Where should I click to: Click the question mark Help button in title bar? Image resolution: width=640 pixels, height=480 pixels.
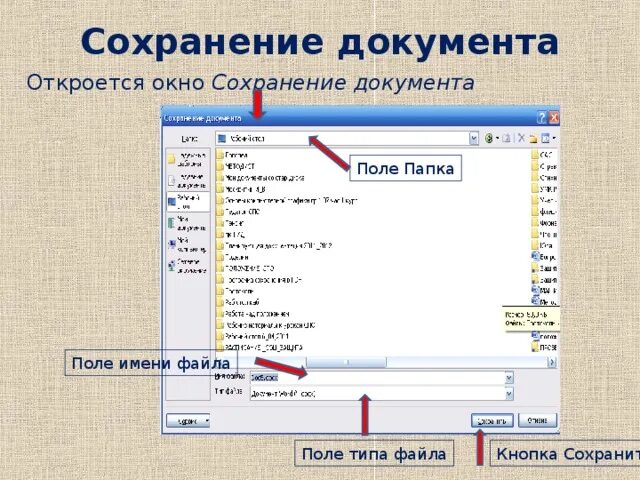541,118
